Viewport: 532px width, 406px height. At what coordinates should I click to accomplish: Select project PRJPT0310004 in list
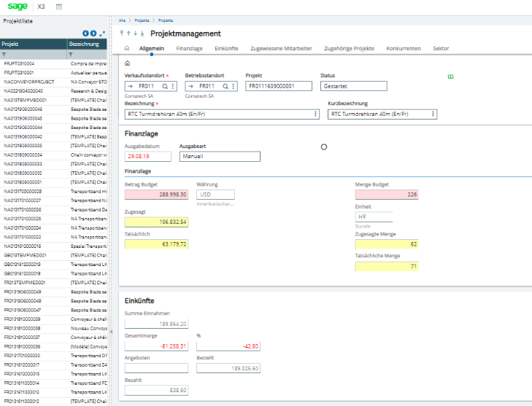(x=53, y=63)
